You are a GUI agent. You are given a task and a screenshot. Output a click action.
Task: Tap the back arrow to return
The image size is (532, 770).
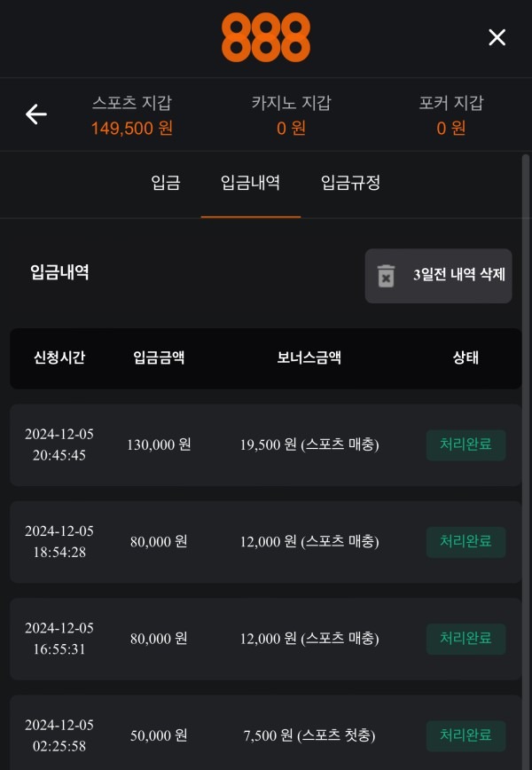35,114
